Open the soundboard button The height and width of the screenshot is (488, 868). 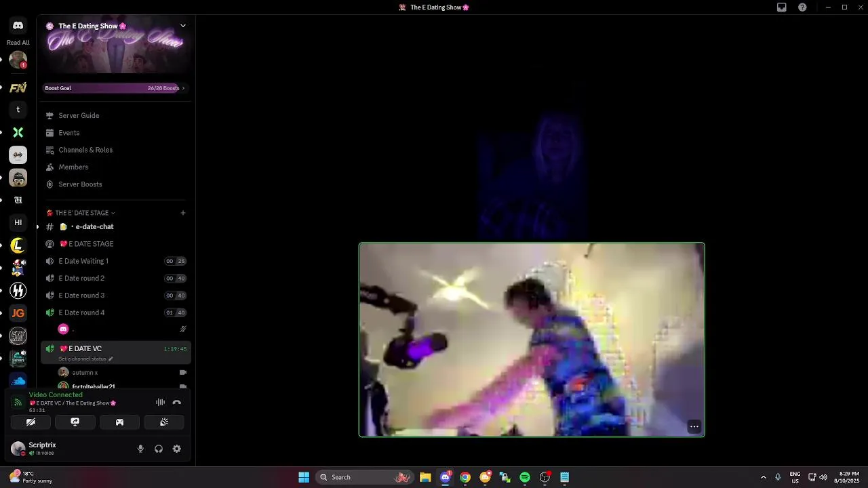163,422
